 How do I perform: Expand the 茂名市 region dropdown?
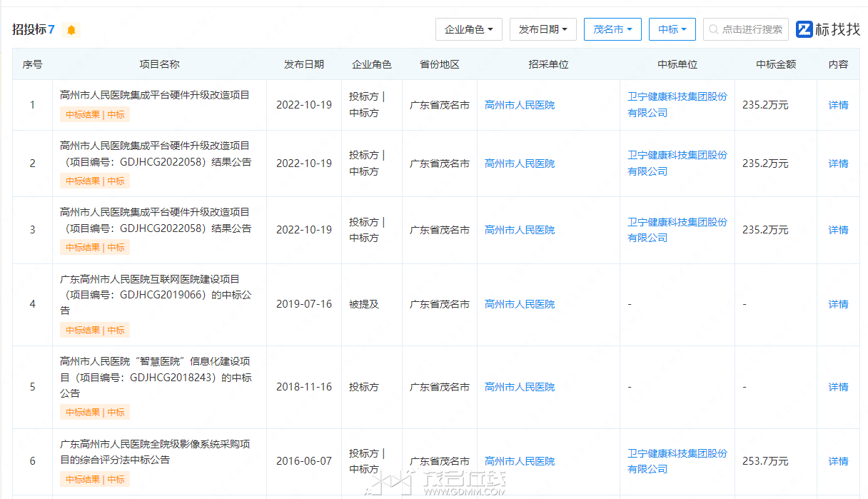click(x=612, y=29)
